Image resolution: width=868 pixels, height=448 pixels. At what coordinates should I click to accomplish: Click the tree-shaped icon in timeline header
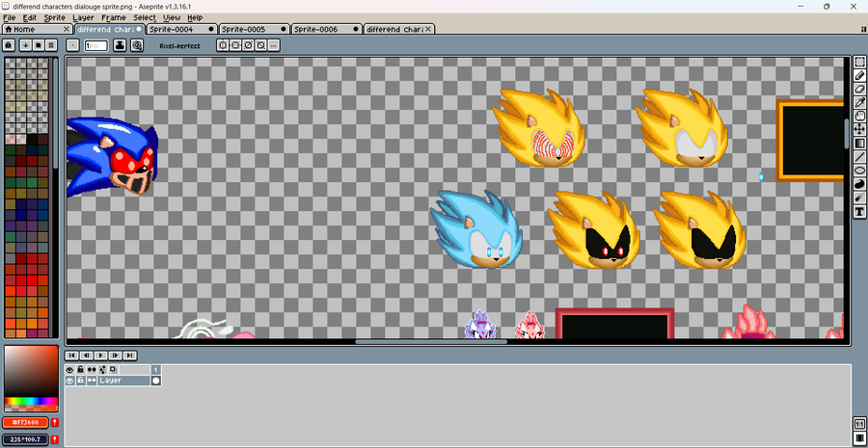(x=102, y=369)
